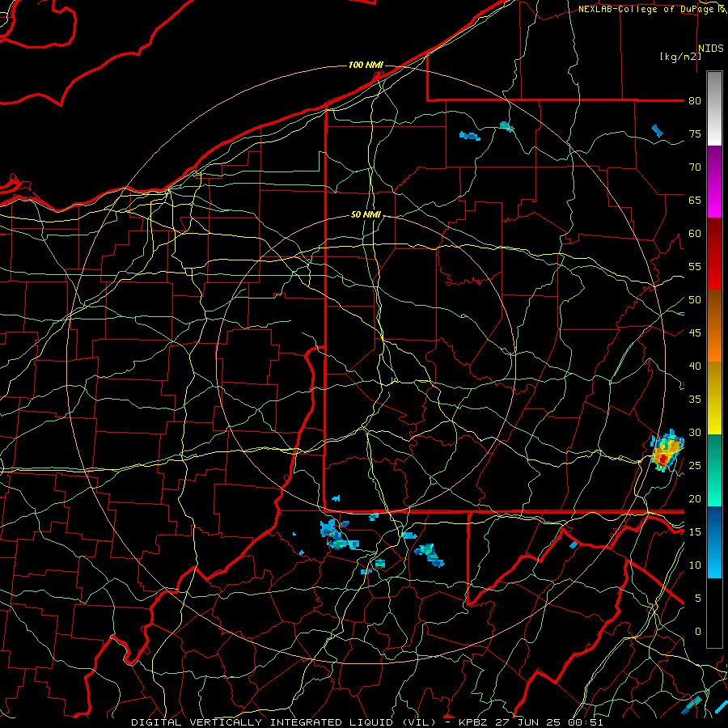The image size is (728, 728).
Task: Click the 45 value on the VIL scale
Action: [695, 333]
